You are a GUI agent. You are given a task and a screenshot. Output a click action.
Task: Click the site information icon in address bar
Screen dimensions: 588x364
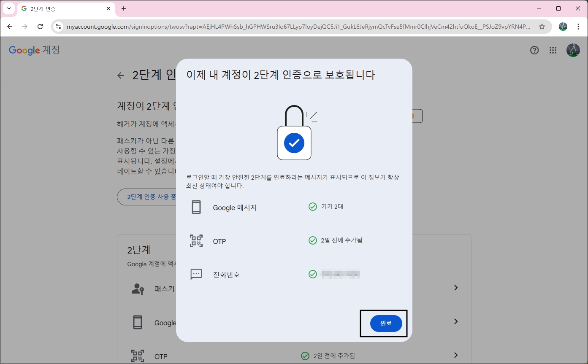57,26
